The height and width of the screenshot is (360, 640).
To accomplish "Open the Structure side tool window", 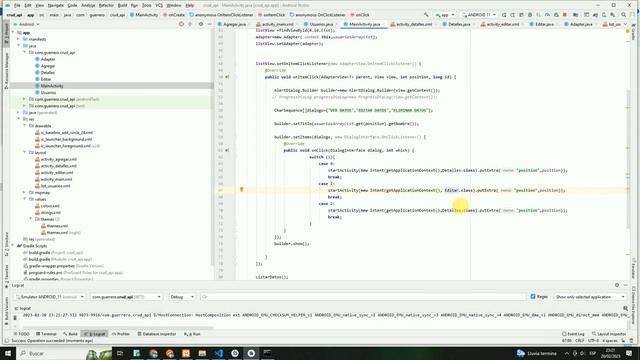I will [6, 244].
